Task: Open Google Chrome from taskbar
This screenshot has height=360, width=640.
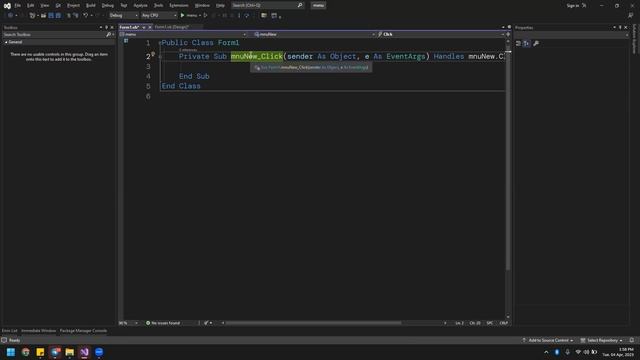Action: [x=25, y=352]
